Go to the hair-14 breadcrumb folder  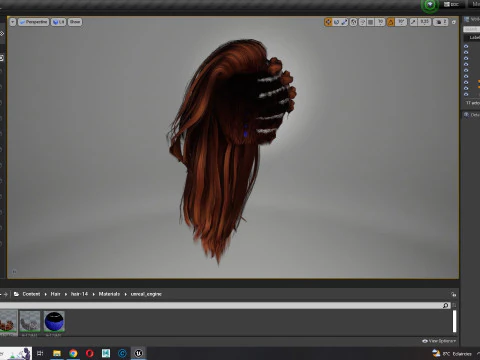pyautogui.click(x=79, y=294)
